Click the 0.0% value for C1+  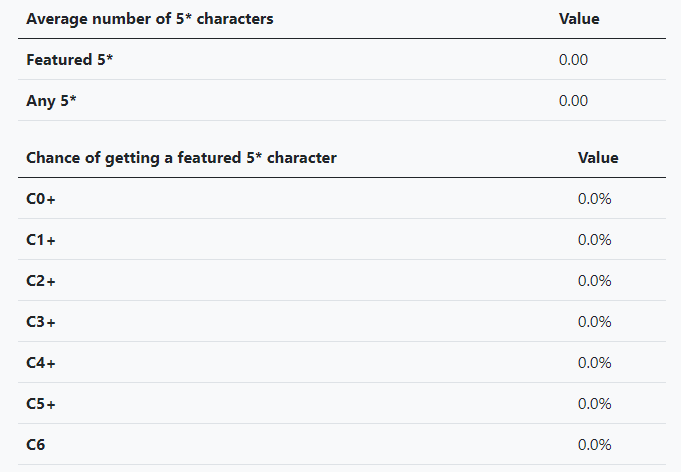coord(594,240)
